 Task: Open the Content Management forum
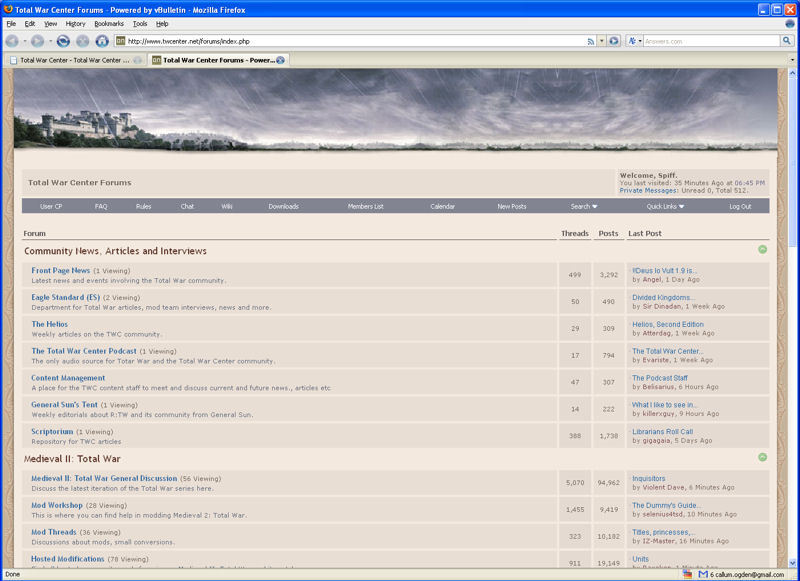tap(68, 378)
